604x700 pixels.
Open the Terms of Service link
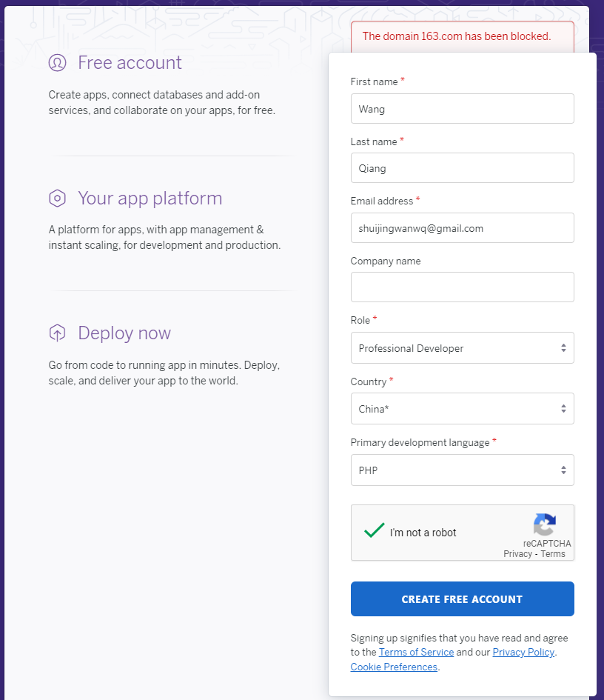[x=416, y=653]
